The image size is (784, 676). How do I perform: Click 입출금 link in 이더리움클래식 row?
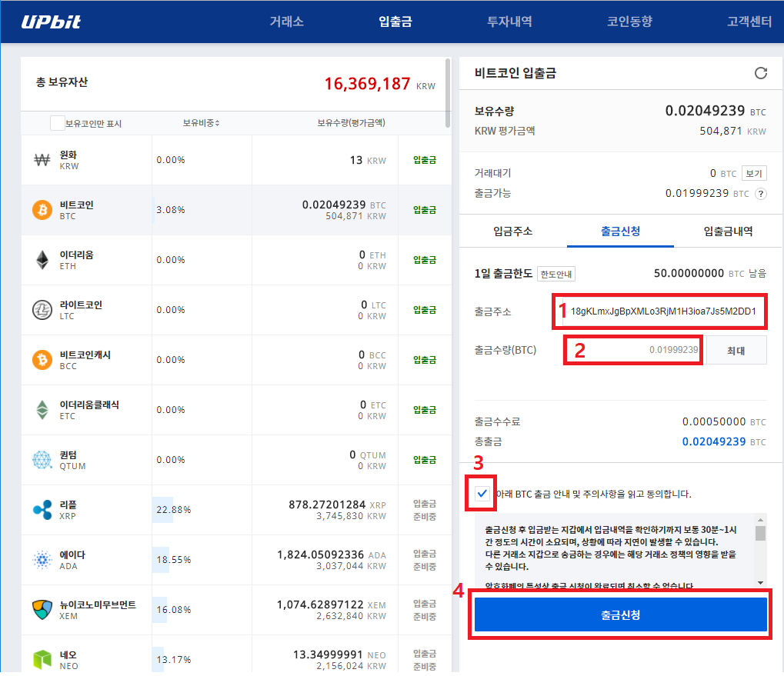pyautogui.click(x=425, y=410)
